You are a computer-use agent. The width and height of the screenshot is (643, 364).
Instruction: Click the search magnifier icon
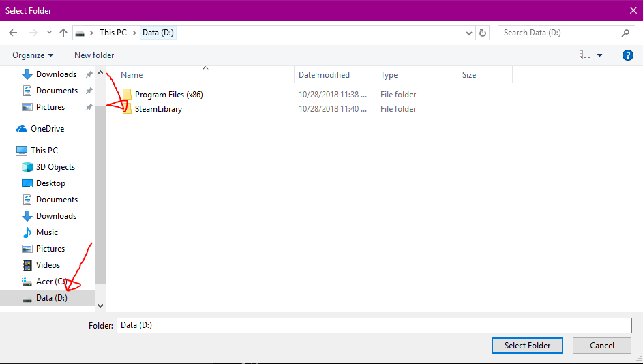625,33
